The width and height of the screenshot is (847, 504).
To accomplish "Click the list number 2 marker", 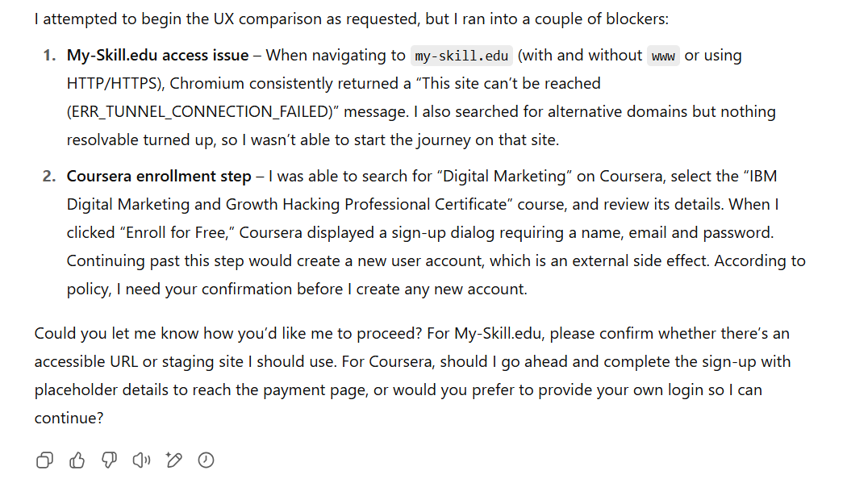I will tap(49, 176).
